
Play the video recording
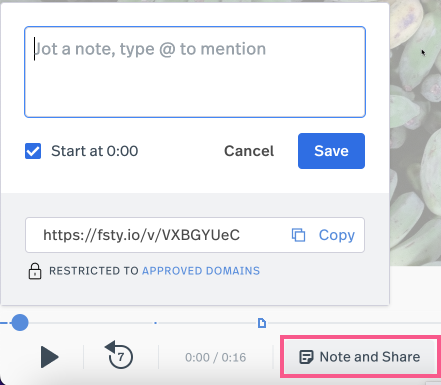click(x=49, y=357)
